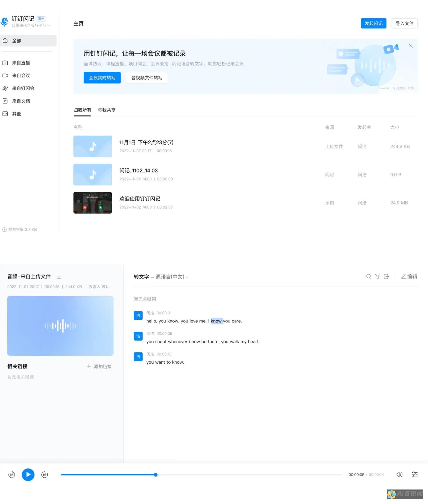Click the 来源 column header
This screenshot has height=504, width=428.
point(329,127)
